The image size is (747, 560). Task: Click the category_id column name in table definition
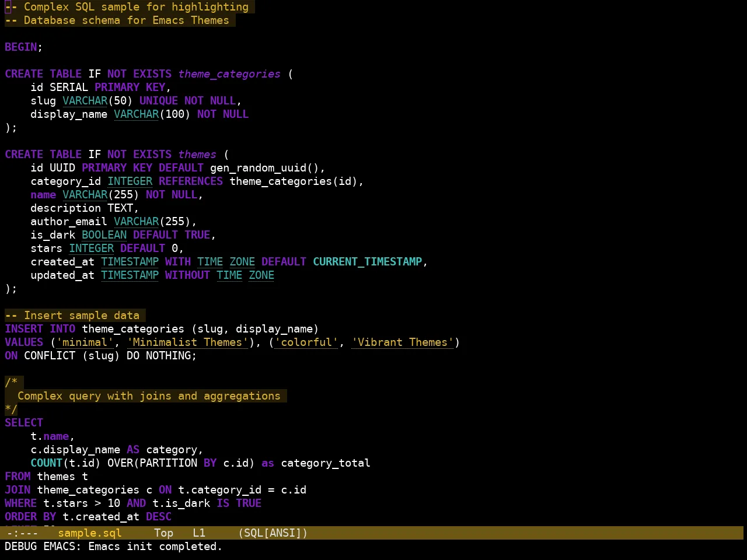click(65, 181)
